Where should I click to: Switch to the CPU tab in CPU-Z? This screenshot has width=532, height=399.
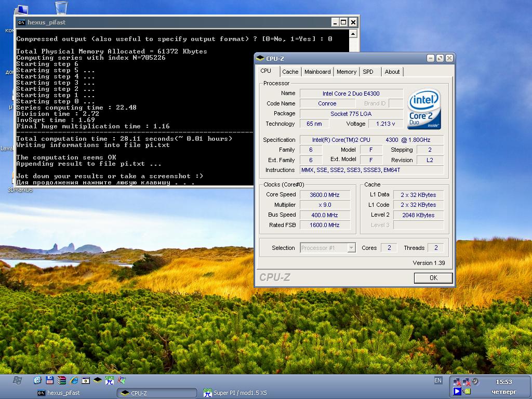click(x=266, y=71)
